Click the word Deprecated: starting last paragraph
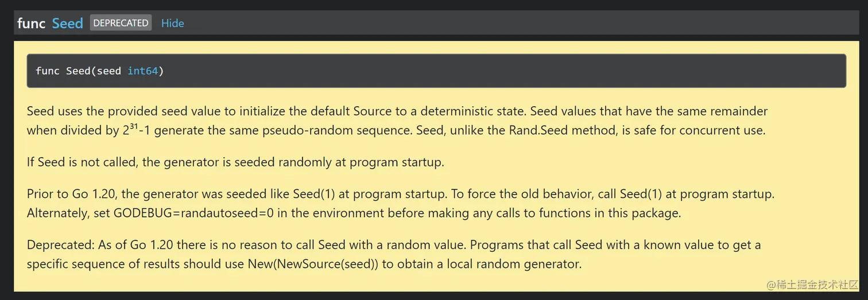 [60, 245]
